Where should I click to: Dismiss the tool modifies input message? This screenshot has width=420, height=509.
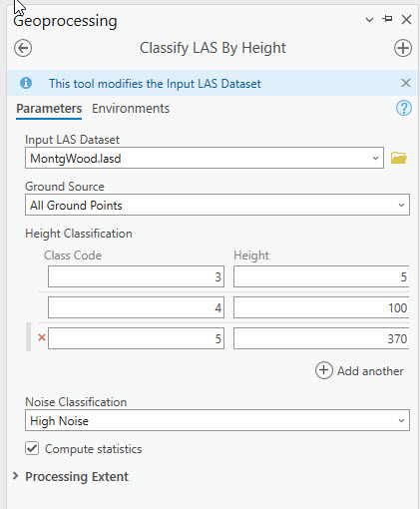[x=406, y=83]
